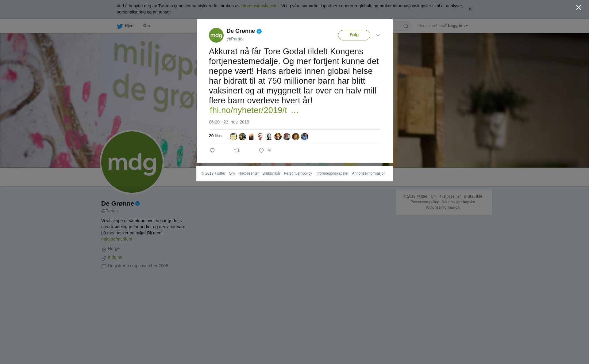The height and width of the screenshot is (364, 589).
Task: Go to Hjem tab
Action: coord(126,26)
